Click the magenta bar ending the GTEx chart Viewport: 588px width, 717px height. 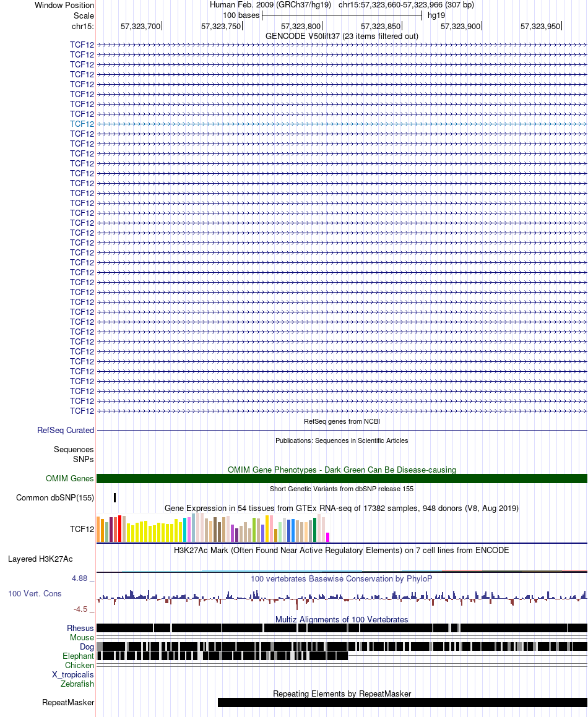[x=327, y=538]
